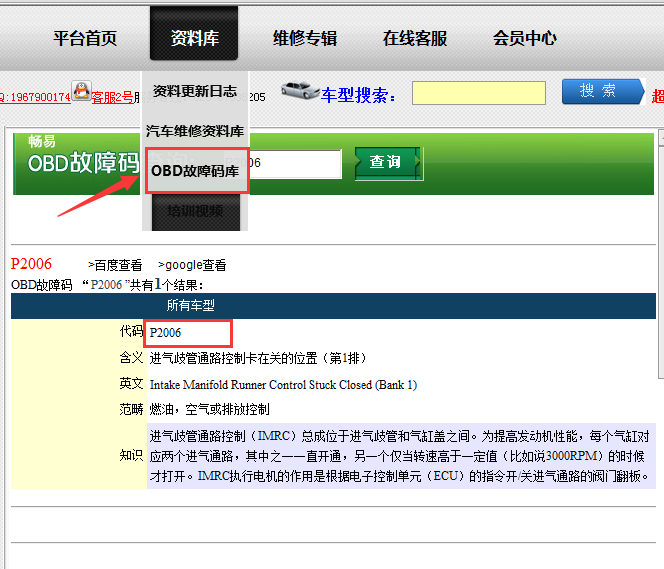Click the red P2006 heading
This screenshot has width=664, height=569.
tap(31, 264)
